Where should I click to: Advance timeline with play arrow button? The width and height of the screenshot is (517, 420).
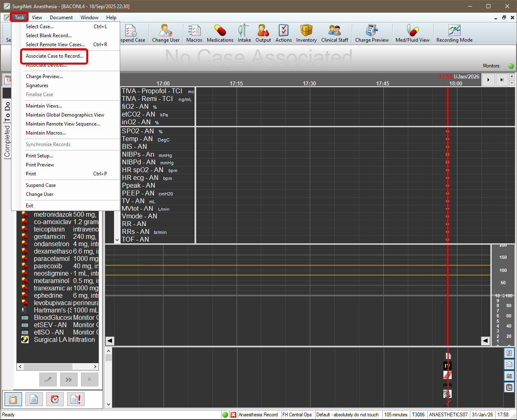coord(488,80)
